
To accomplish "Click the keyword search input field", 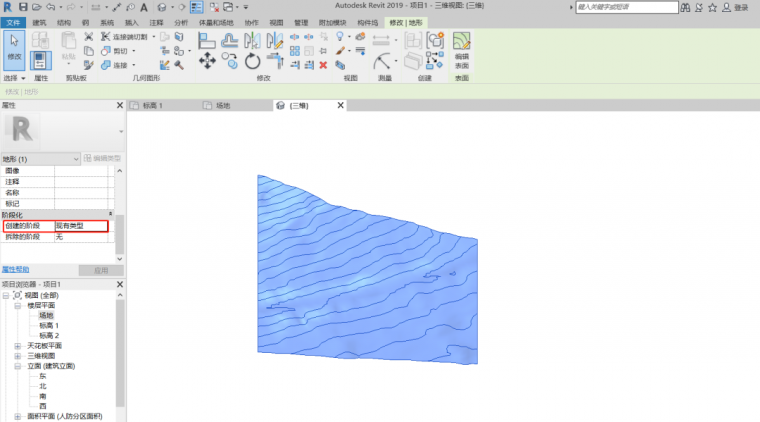I will (x=620, y=7).
